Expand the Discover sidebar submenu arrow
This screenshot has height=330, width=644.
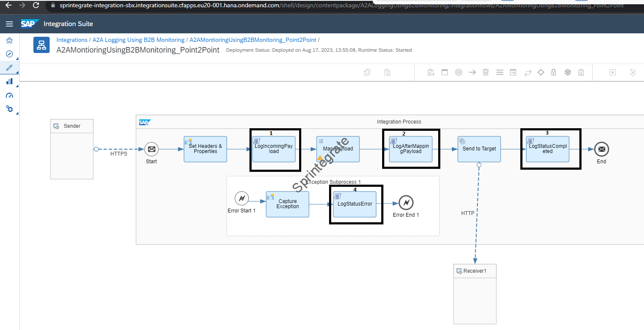[x=17, y=58]
